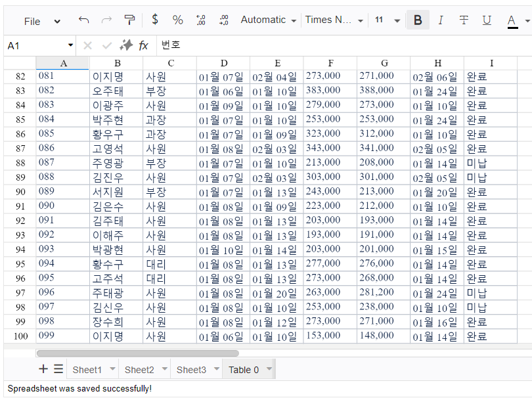Open the Times New Roman font dropdown
532x402 pixels.
(334, 20)
